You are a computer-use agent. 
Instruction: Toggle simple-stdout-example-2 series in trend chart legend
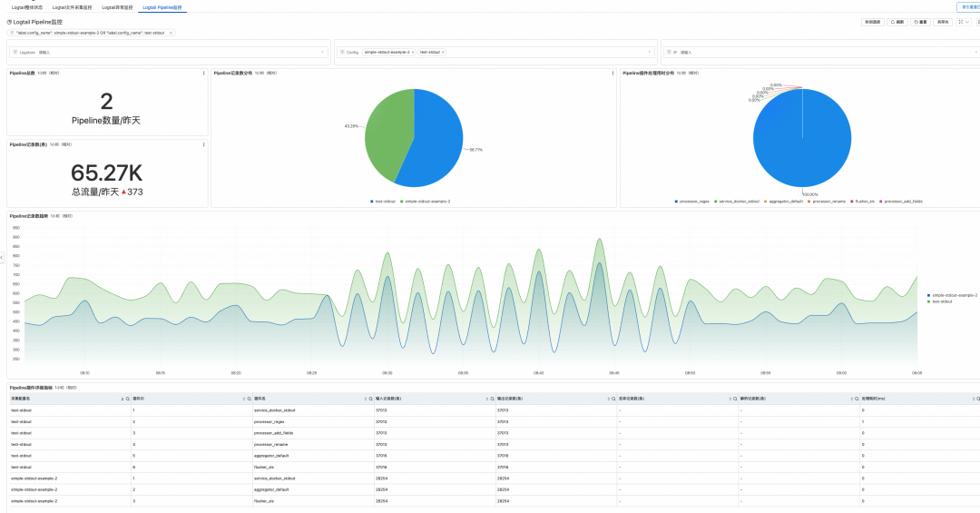tap(952, 295)
